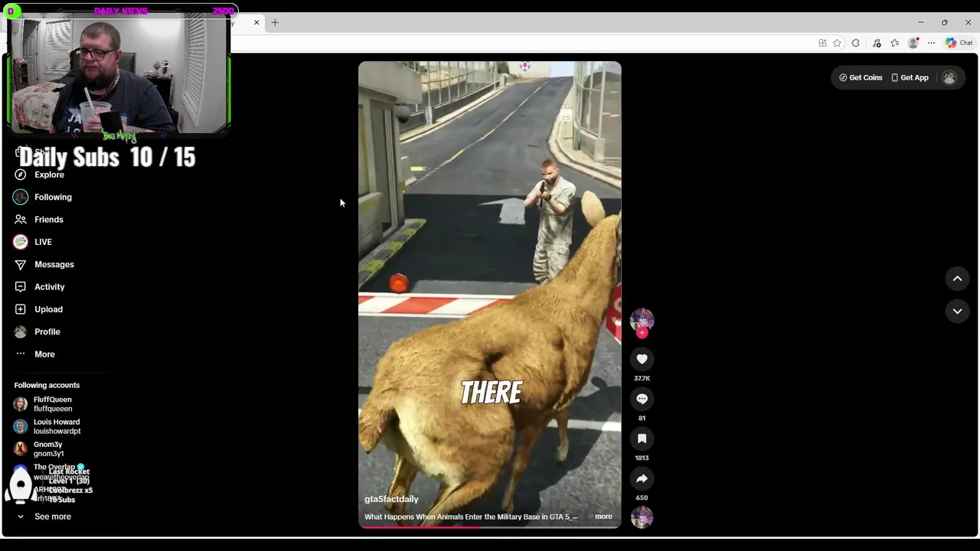980x551 pixels.
Task: Click the three-dot More icon in sidebar
Action: (x=21, y=354)
